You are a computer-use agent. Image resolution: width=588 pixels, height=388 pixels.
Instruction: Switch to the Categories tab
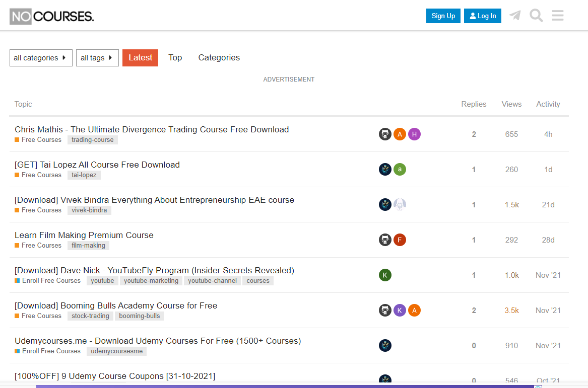pos(219,58)
